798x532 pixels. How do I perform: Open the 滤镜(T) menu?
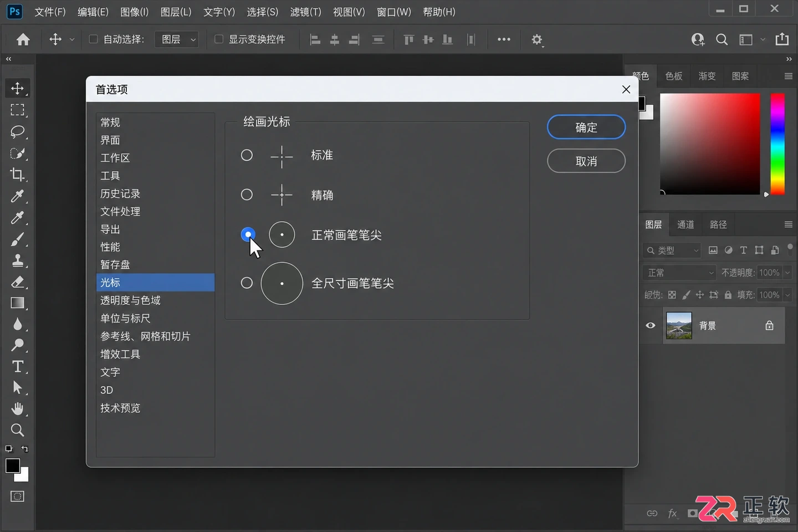click(x=305, y=12)
